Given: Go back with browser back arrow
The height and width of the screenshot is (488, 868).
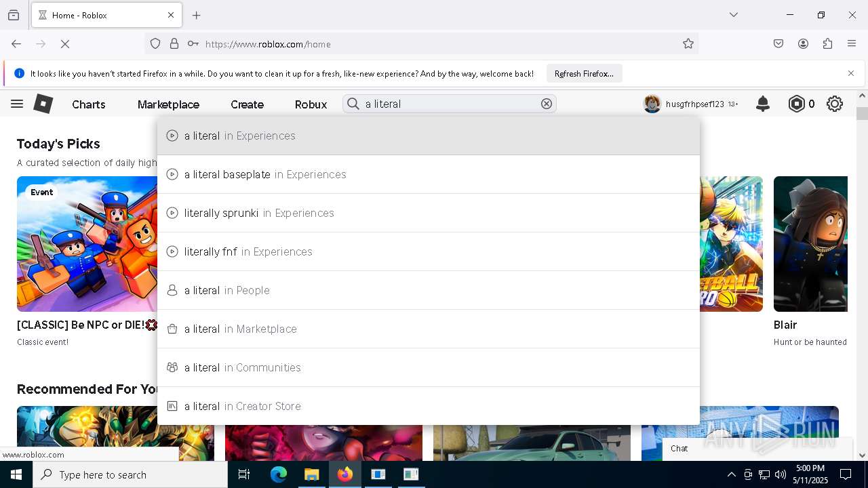Looking at the screenshot, I should (16, 44).
